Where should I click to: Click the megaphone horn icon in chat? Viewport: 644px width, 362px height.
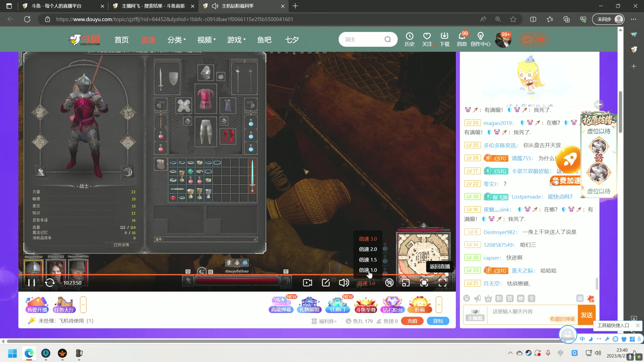[477, 298]
